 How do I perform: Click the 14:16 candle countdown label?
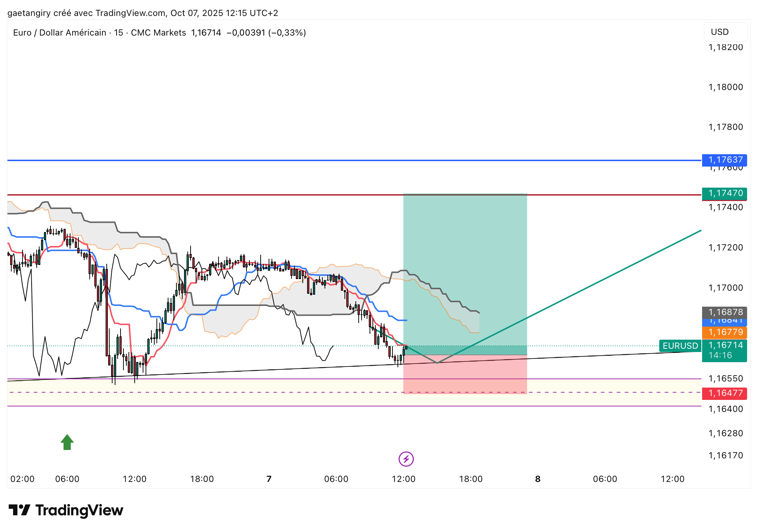(x=720, y=355)
